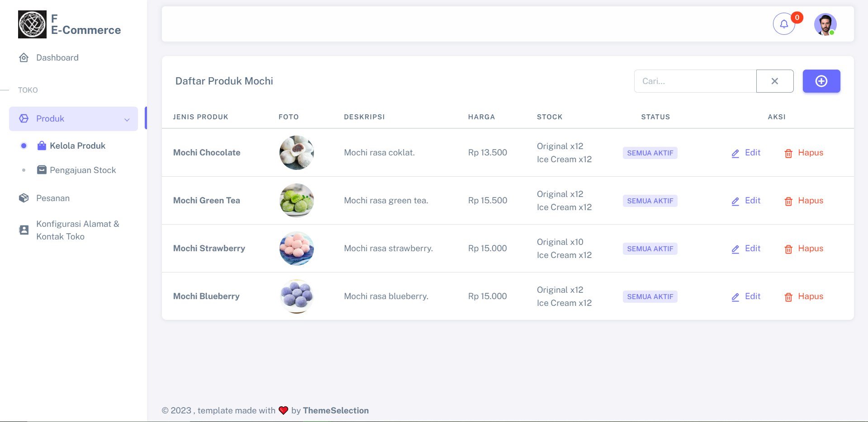The image size is (868, 422).
Task: Edit the Mochi Strawberry product
Action: tap(746, 249)
